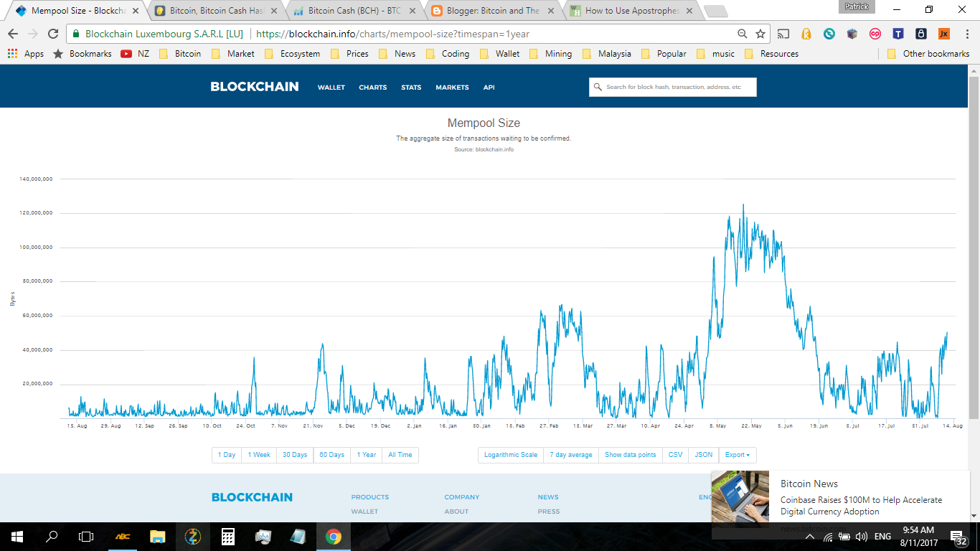
Task: Click the dark blue 'T' extension icon
Action: coord(898,34)
